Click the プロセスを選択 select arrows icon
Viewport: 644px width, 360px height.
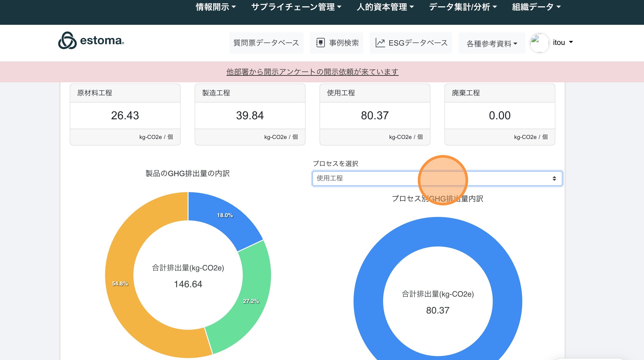click(554, 178)
